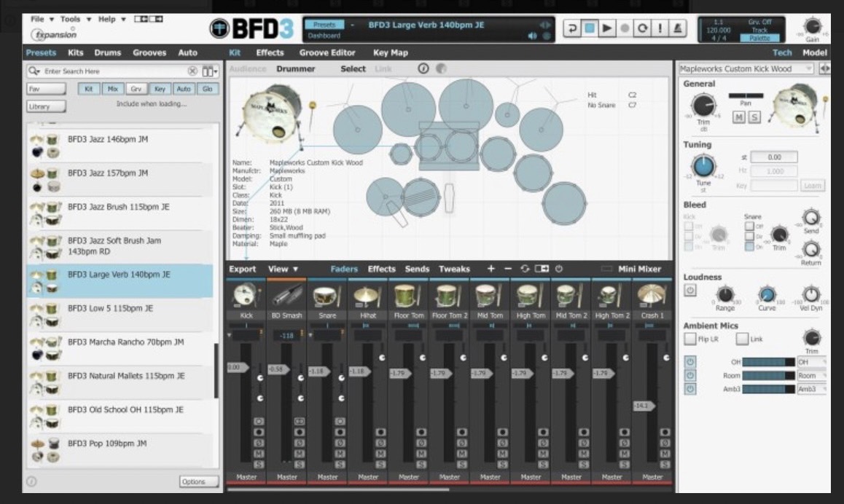Select Snare bleed Off checkbox

pos(749,227)
